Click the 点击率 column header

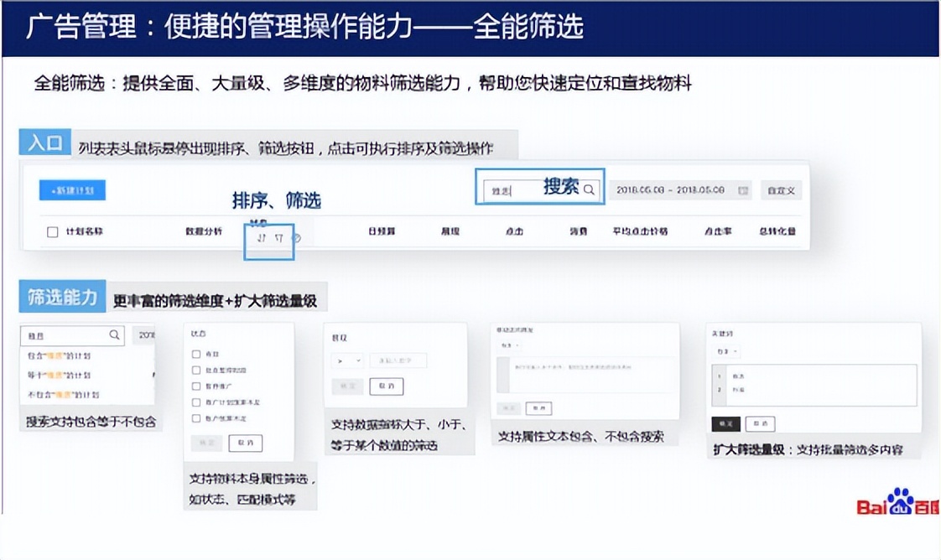pyautogui.click(x=718, y=231)
